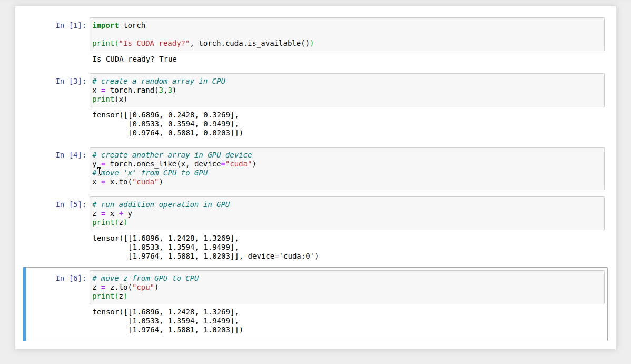Click the In [5] prompt label
Screen dimensions: 631x364
pos(70,204)
